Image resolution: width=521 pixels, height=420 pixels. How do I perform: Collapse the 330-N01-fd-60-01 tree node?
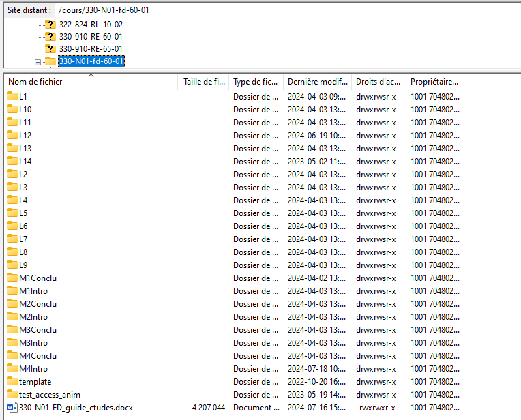(38, 61)
